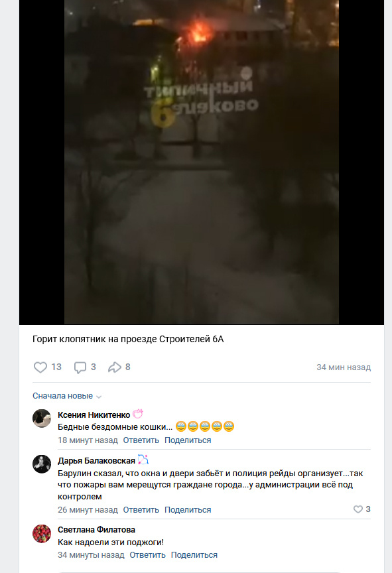392x573 pixels.
Task: Share Светлана Филатова's comment
Action: coord(194,554)
